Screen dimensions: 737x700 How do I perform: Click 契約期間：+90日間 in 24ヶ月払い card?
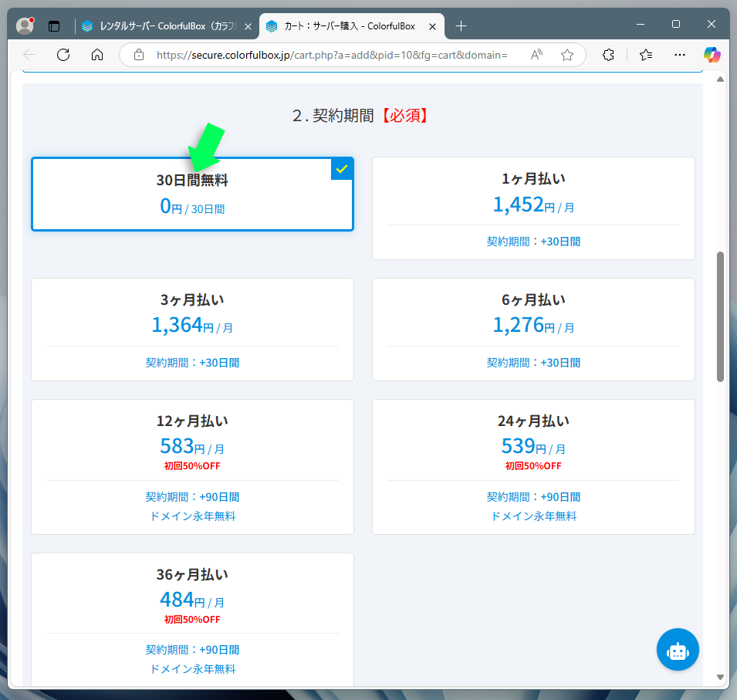click(533, 497)
